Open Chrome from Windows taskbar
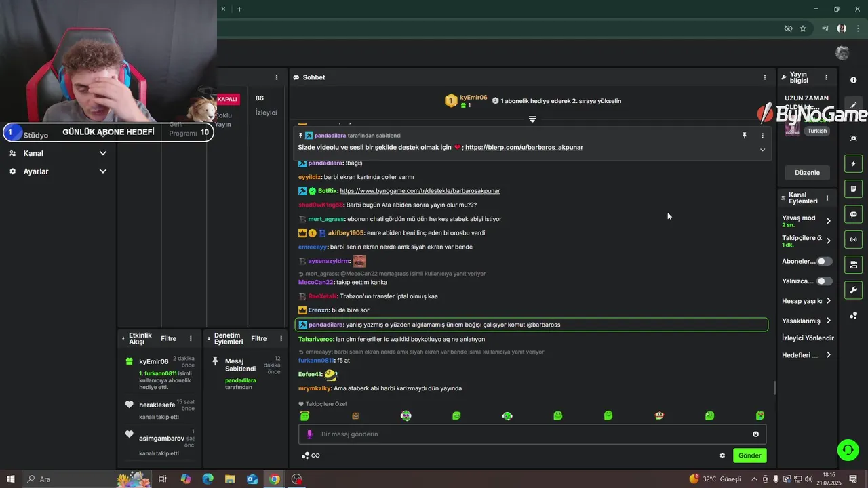This screenshot has height=488, width=868. [274, 479]
